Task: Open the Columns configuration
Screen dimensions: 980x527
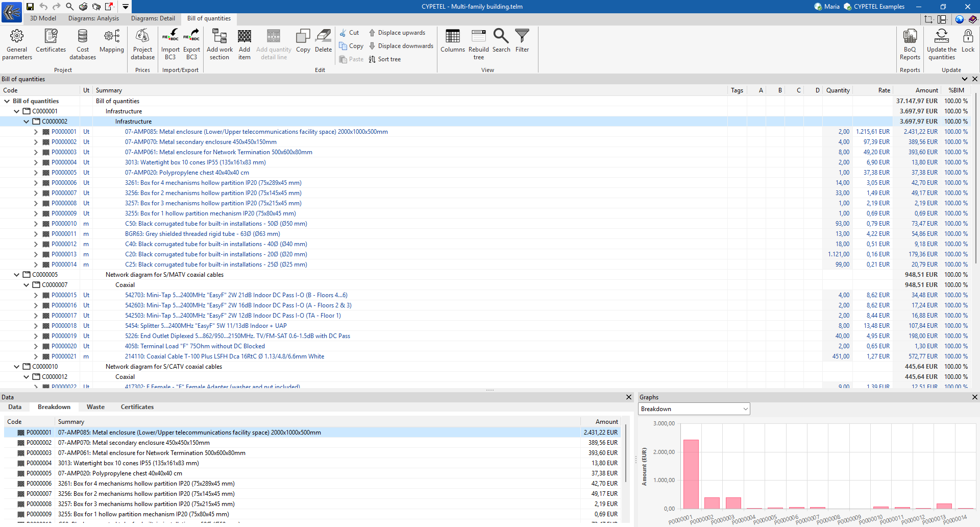Action: click(453, 41)
